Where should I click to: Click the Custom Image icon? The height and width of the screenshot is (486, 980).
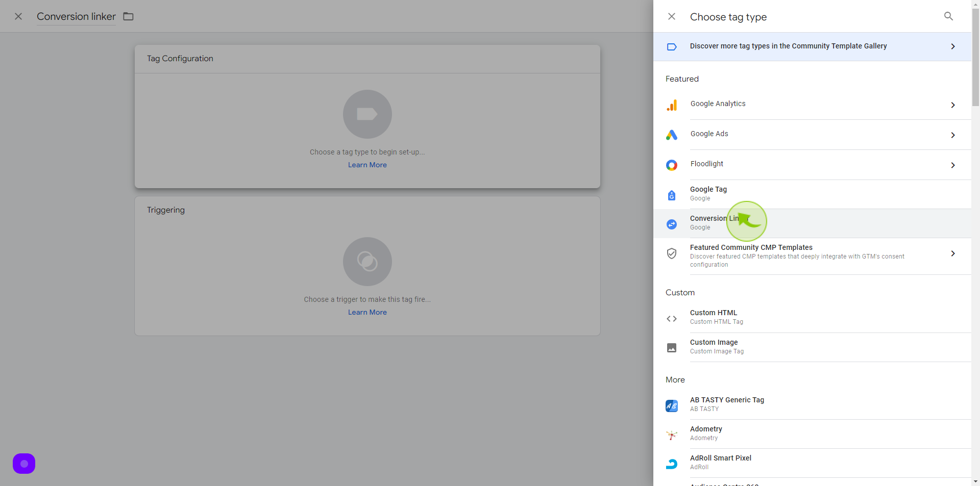point(672,348)
